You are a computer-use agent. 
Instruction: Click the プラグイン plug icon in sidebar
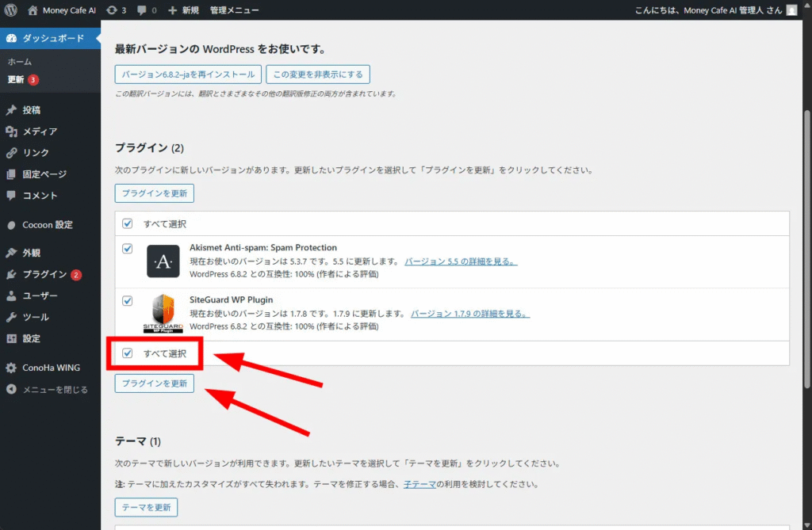[11, 274]
